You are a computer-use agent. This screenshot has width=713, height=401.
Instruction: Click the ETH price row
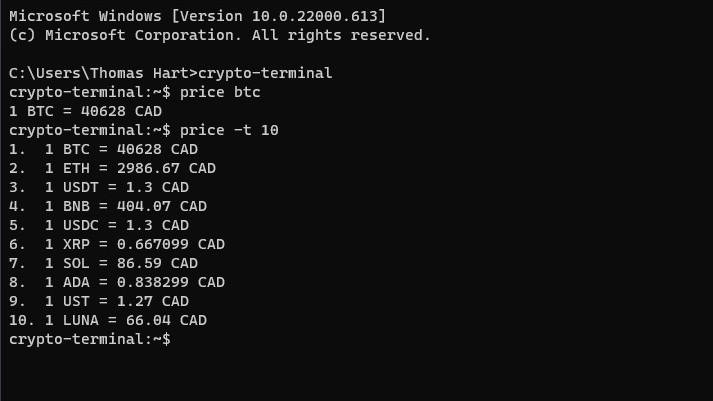point(112,168)
